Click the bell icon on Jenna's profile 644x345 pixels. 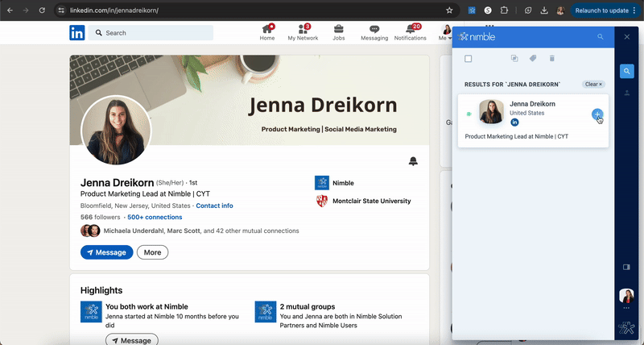[413, 161]
